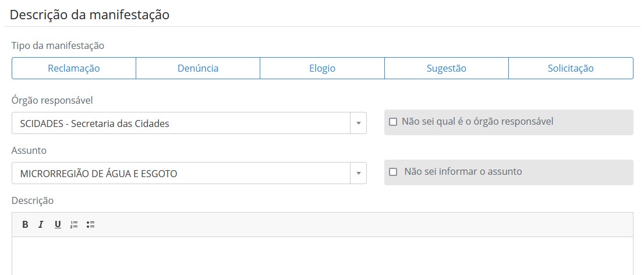644x275 pixels.
Task: Select SCIDADES - Secretaria das Cidades combo box
Action: coord(189,123)
